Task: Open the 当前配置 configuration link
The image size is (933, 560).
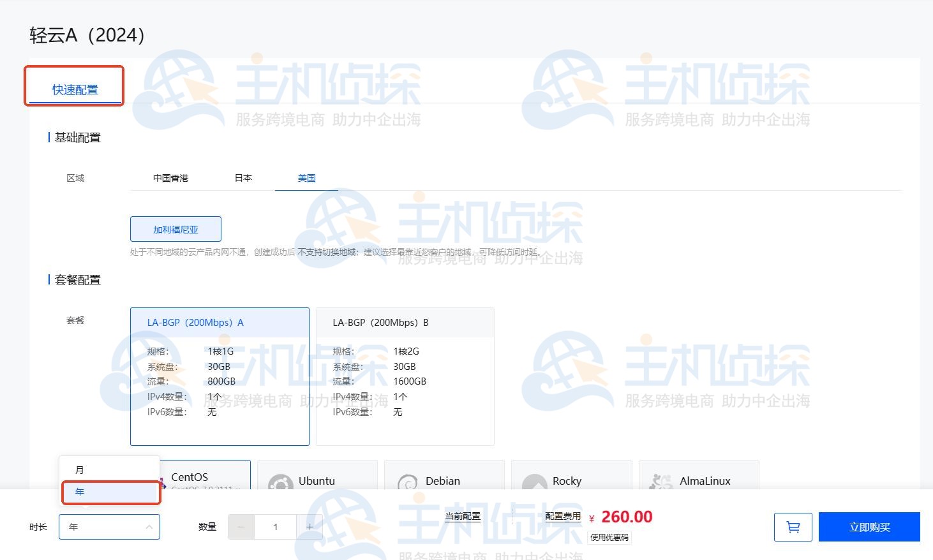Action: [x=463, y=517]
